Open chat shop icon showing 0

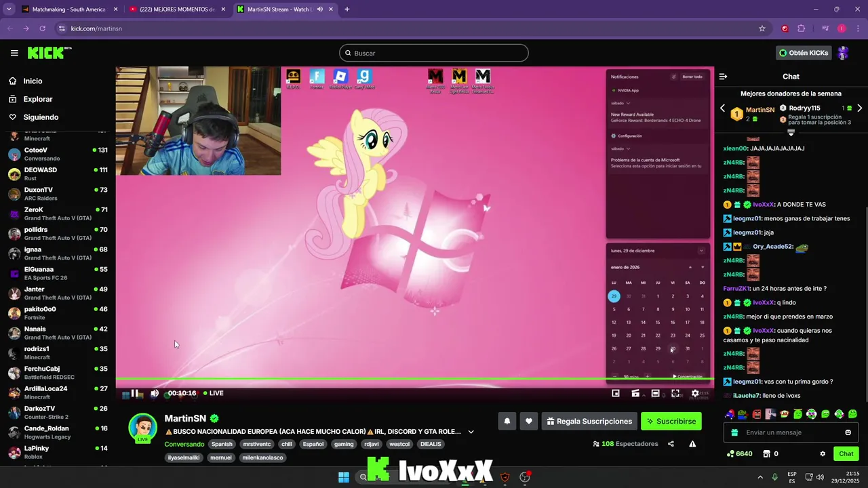(x=770, y=453)
